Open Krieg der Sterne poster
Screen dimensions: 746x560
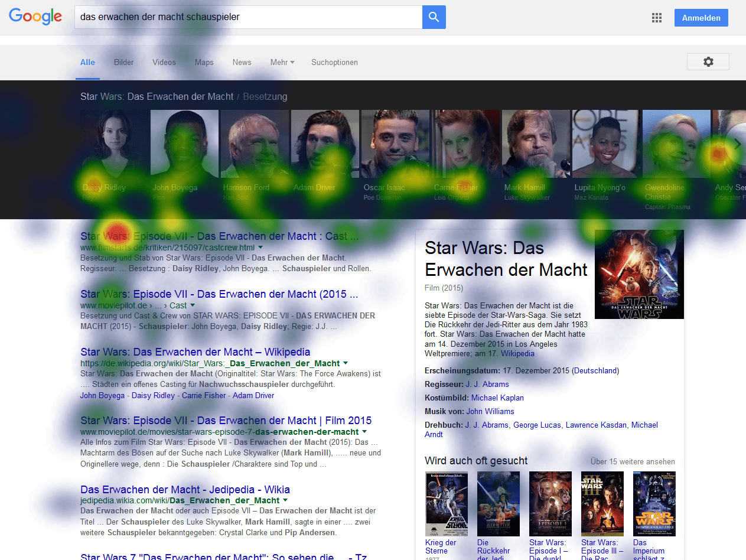point(447,504)
